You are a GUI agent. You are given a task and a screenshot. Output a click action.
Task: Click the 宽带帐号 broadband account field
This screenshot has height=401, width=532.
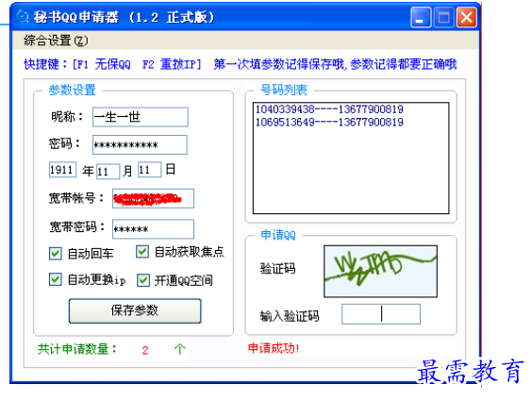click(x=153, y=198)
